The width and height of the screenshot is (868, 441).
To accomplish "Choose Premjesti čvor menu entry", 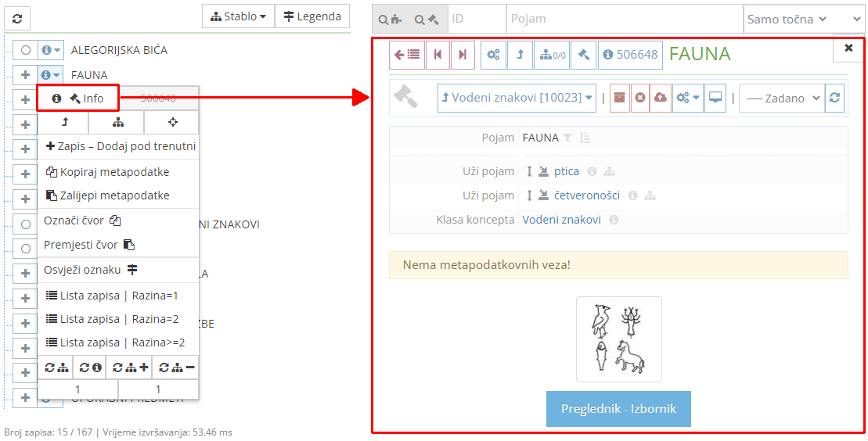I will [118, 245].
